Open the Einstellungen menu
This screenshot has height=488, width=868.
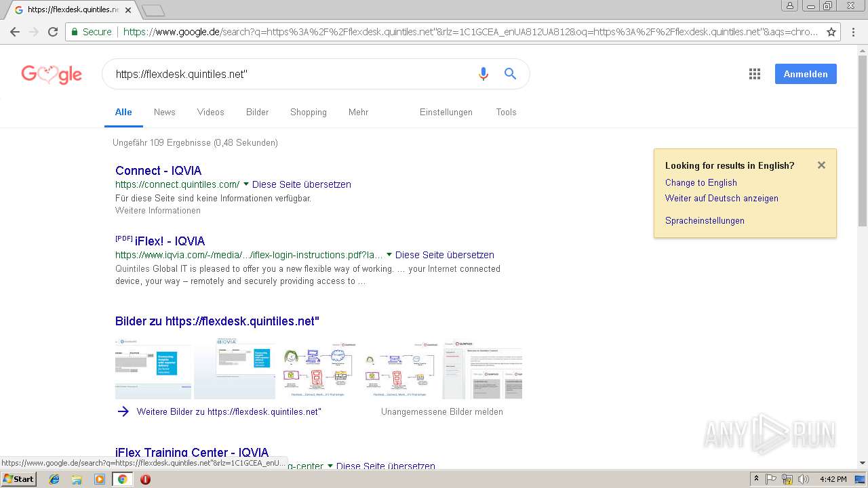click(x=446, y=112)
